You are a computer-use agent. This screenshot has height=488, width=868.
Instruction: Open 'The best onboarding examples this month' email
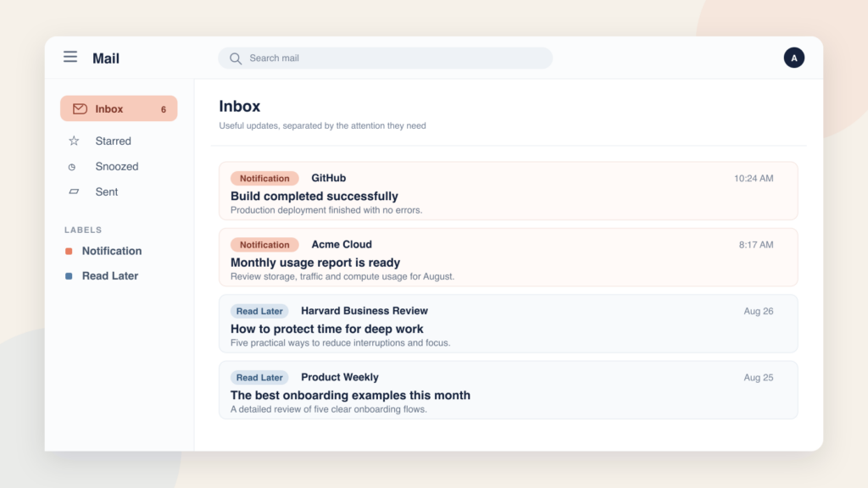[509, 390]
